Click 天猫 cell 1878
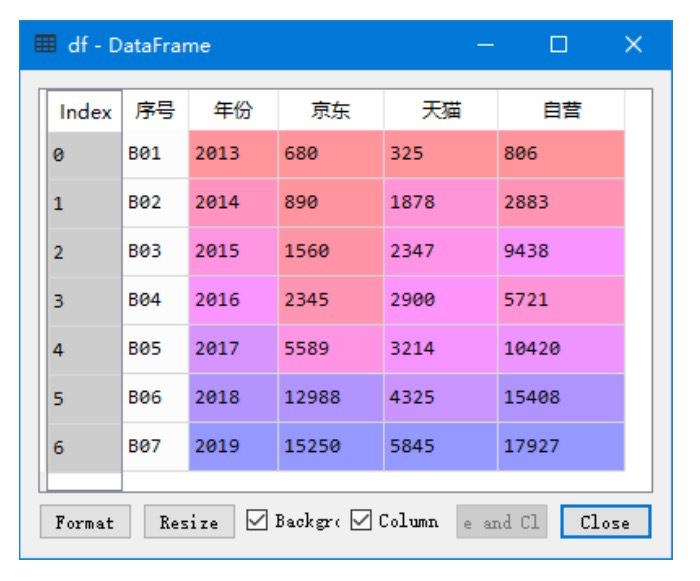The width and height of the screenshot is (700, 581). 441,202
